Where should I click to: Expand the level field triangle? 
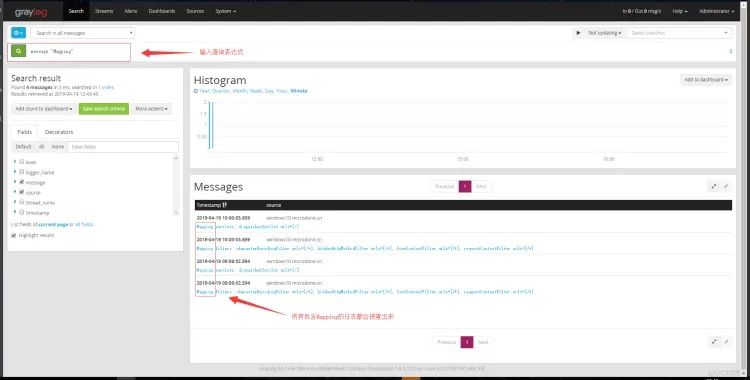[x=15, y=162]
